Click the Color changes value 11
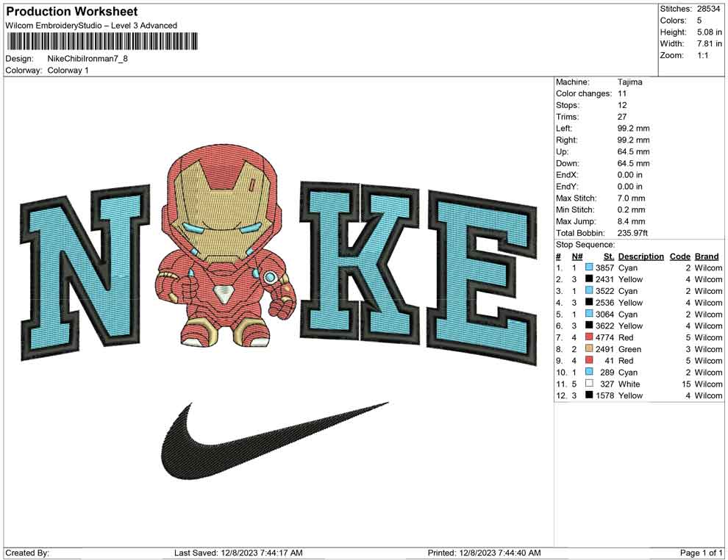Viewport: 728px width, 560px height. (621, 93)
